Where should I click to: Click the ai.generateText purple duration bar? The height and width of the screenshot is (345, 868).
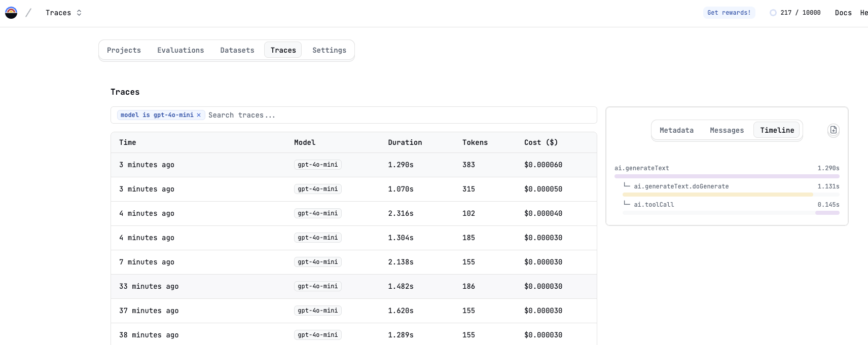[727, 176]
